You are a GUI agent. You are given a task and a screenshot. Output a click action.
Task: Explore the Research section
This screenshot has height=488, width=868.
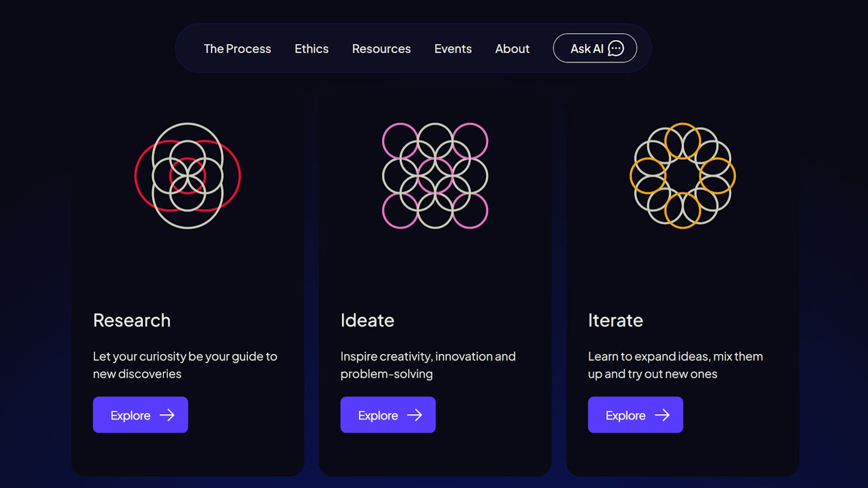tap(140, 415)
